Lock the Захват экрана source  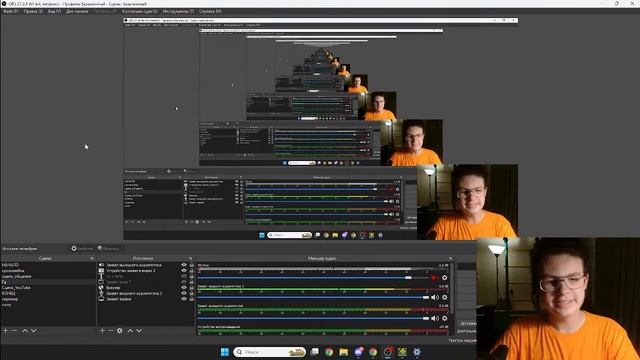[x=191, y=299]
